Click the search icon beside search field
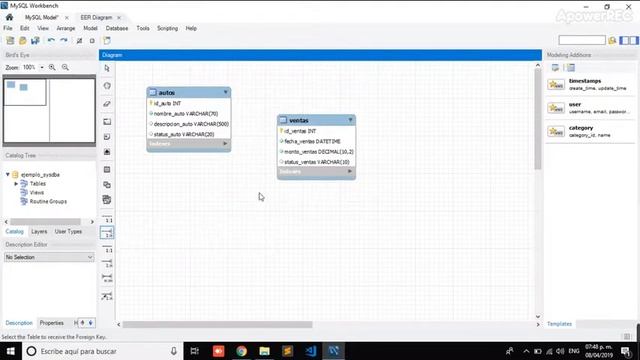 (612, 40)
